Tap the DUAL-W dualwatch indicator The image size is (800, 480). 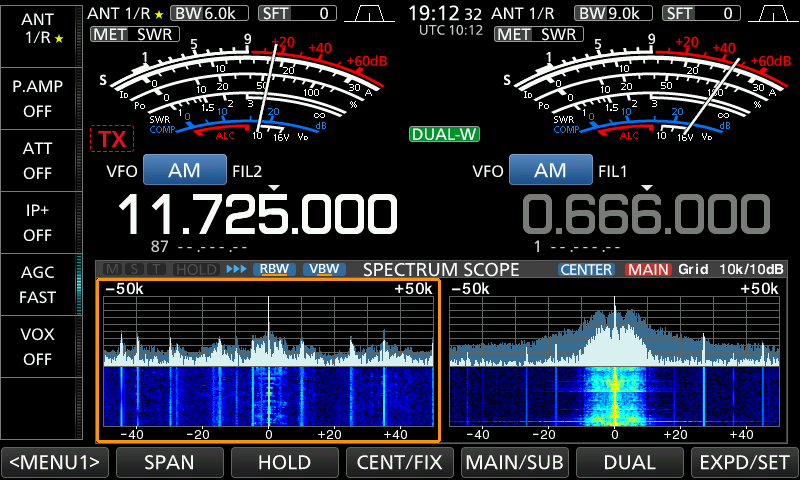[x=444, y=134]
